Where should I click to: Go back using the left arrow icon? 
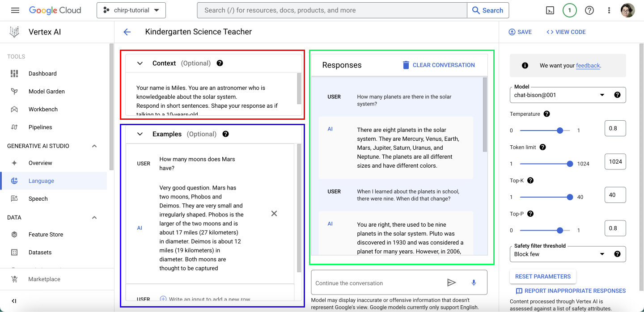[x=127, y=32]
